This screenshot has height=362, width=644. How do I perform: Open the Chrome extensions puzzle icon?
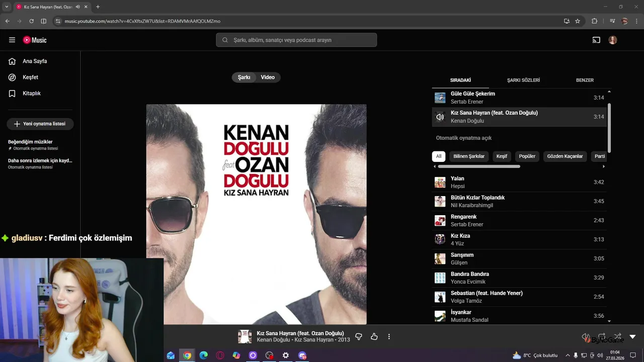595,21
